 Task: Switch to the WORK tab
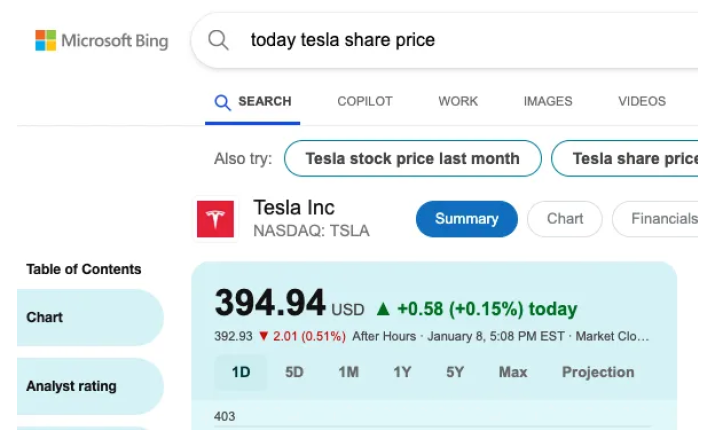click(x=458, y=101)
